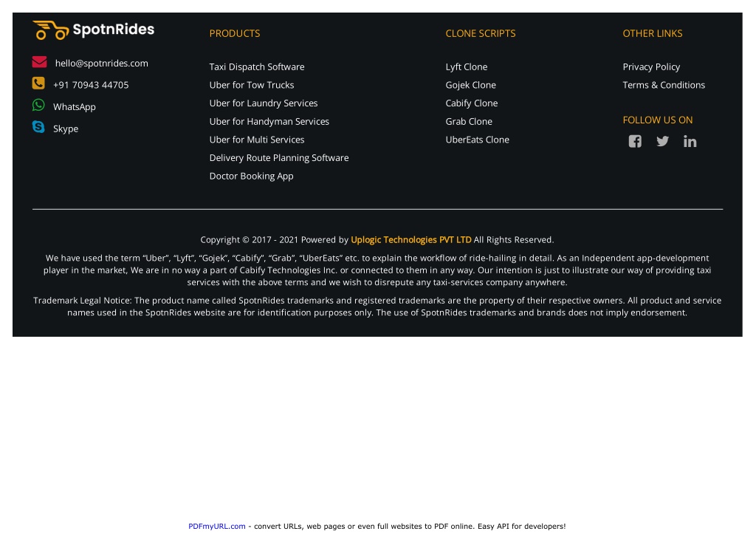Open the Twitter social icon
This screenshot has width=756, height=534.
662,141
